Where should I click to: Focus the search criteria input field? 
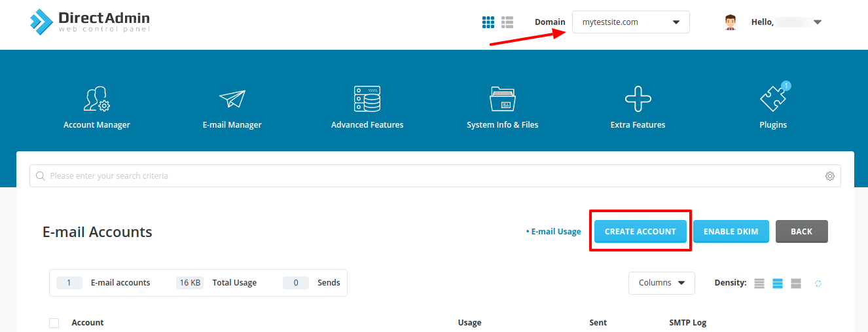tap(432, 176)
